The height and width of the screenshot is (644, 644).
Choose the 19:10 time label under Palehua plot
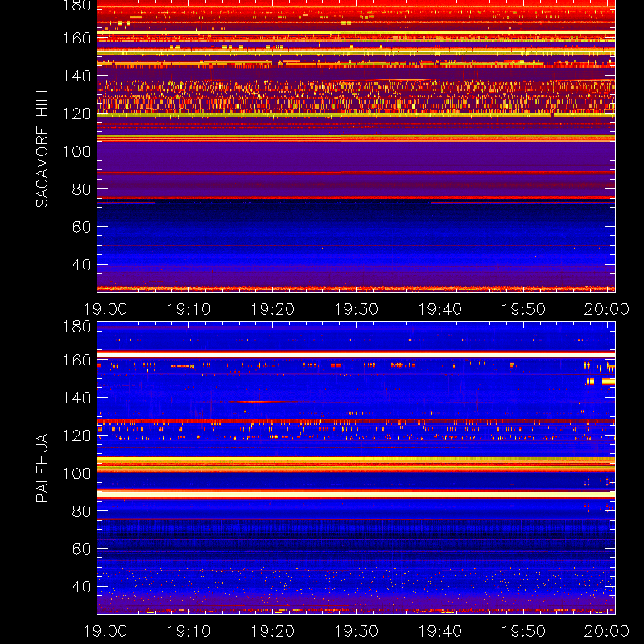pos(189,631)
